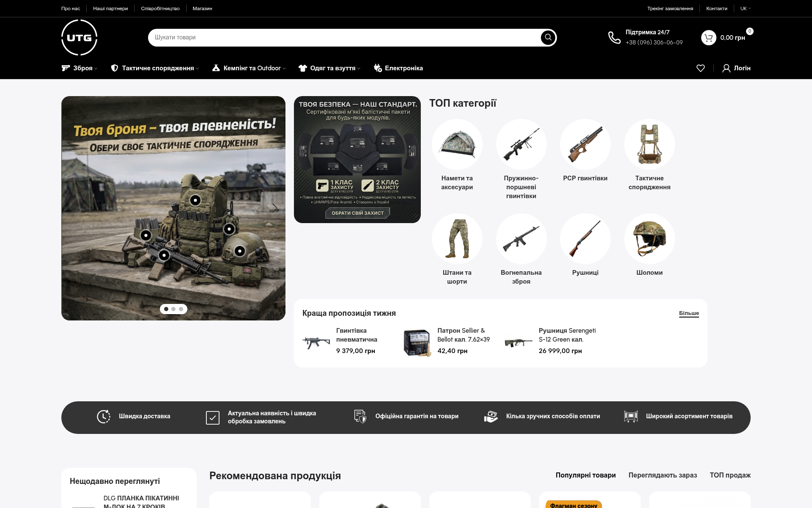The width and height of the screenshot is (812, 508).
Task: Open the Логін link
Action: pyautogui.click(x=737, y=68)
